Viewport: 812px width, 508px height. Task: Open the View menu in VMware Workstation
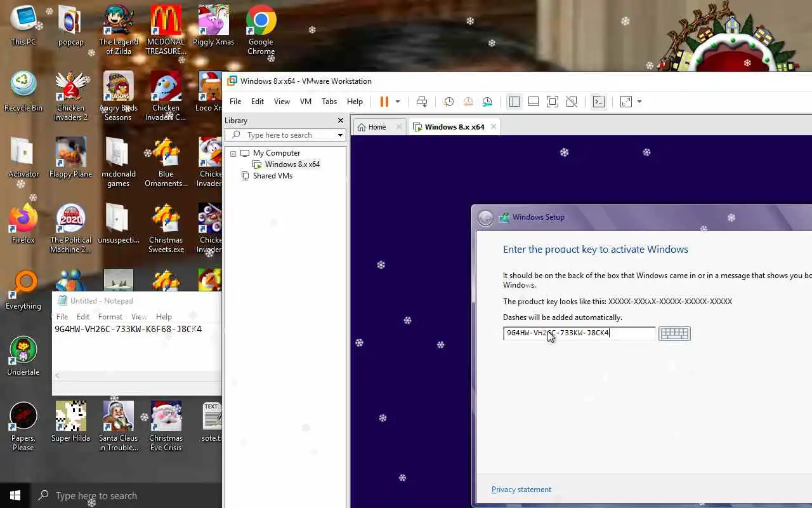point(282,102)
